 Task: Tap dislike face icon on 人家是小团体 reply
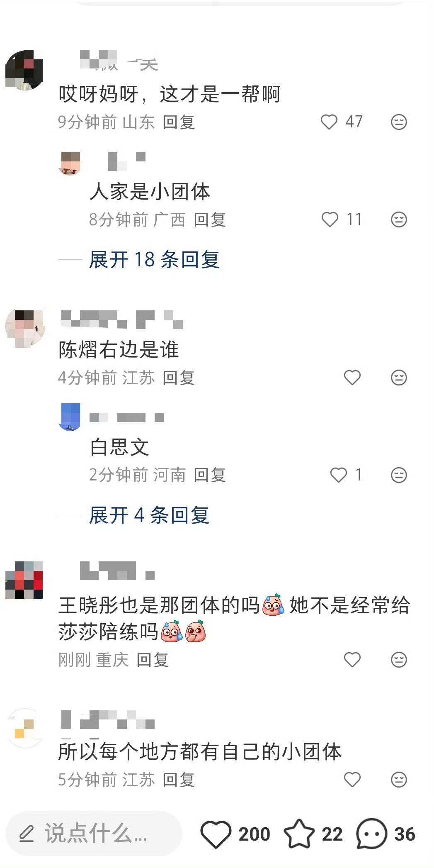pyautogui.click(x=399, y=219)
